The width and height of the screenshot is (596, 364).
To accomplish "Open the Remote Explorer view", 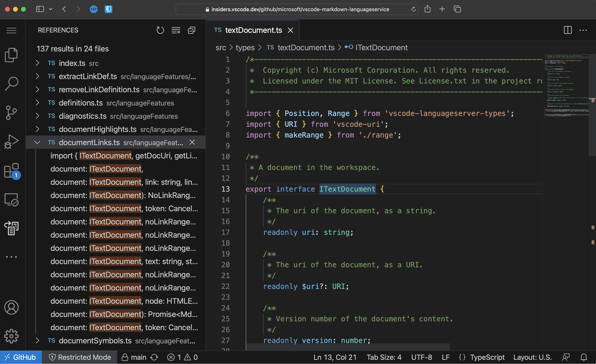I will coord(11,200).
